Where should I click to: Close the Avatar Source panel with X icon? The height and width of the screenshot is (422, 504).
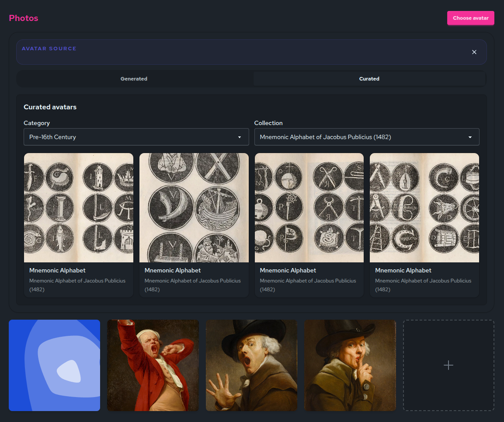(x=474, y=52)
